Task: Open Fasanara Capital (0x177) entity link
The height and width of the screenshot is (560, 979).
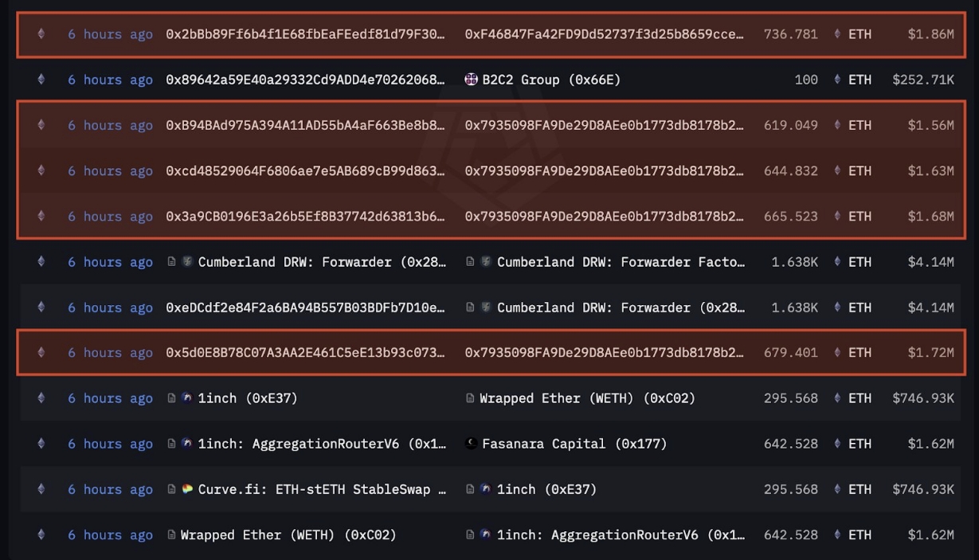Action: click(574, 444)
